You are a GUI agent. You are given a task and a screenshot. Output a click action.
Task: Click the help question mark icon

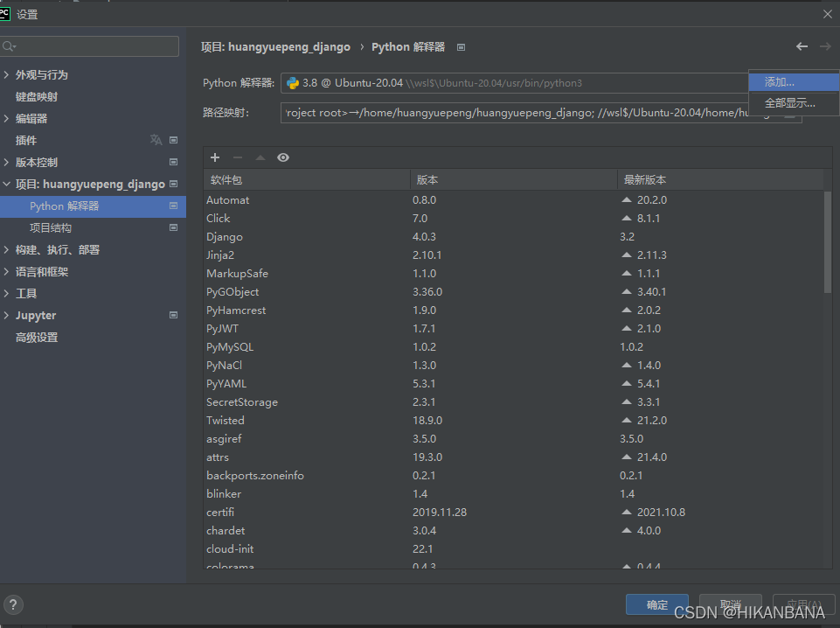point(13,604)
